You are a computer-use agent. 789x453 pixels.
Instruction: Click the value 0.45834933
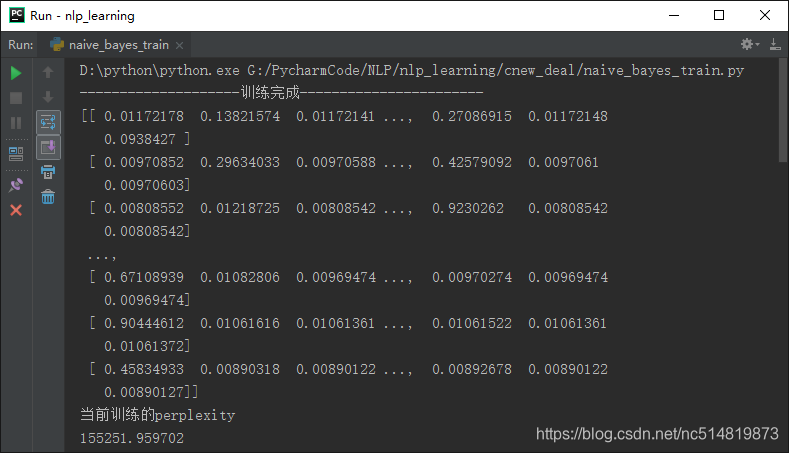(x=144, y=369)
